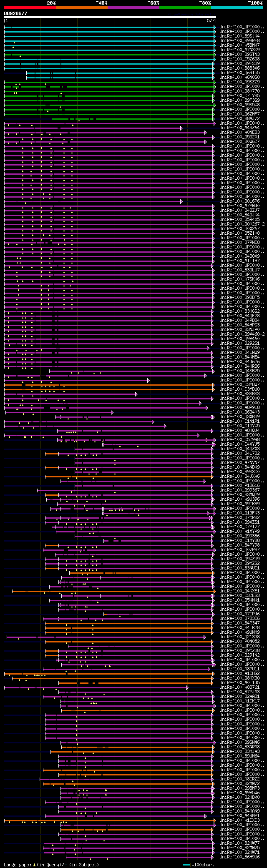Open hit UniRef100_C1N1P1

point(239,421)
